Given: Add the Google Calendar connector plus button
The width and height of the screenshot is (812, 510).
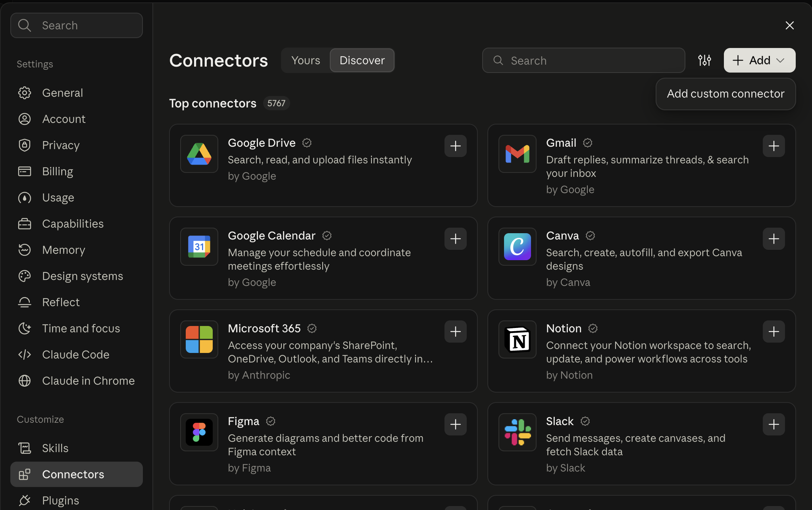Looking at the screenshot, I should [455, 239].
